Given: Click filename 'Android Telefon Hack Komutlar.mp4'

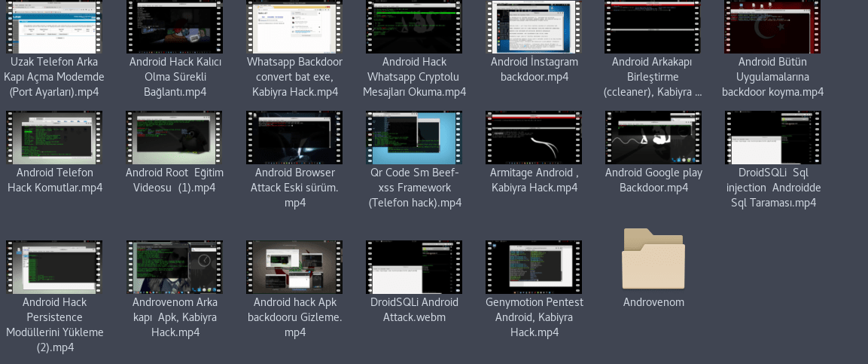Looking at the screenshot, I should click(55, 180).
